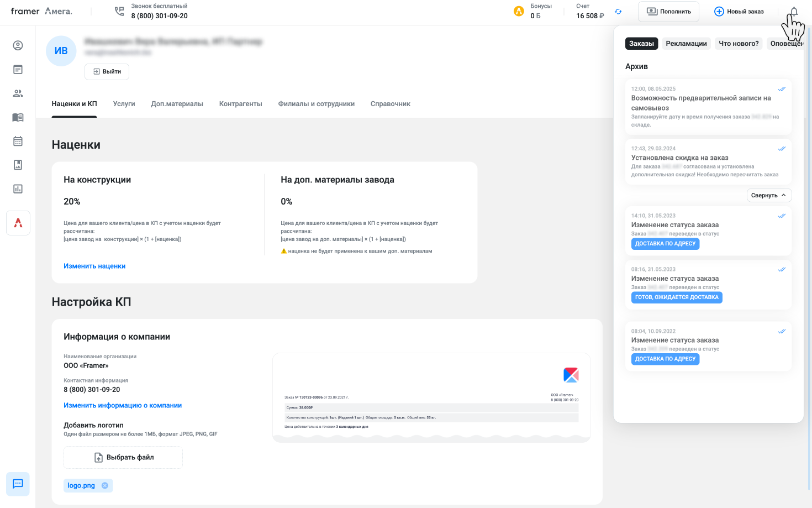Screen dimensions: 812x508
Task: Open the clients group sidebar icon
Action: click(18, 93)
